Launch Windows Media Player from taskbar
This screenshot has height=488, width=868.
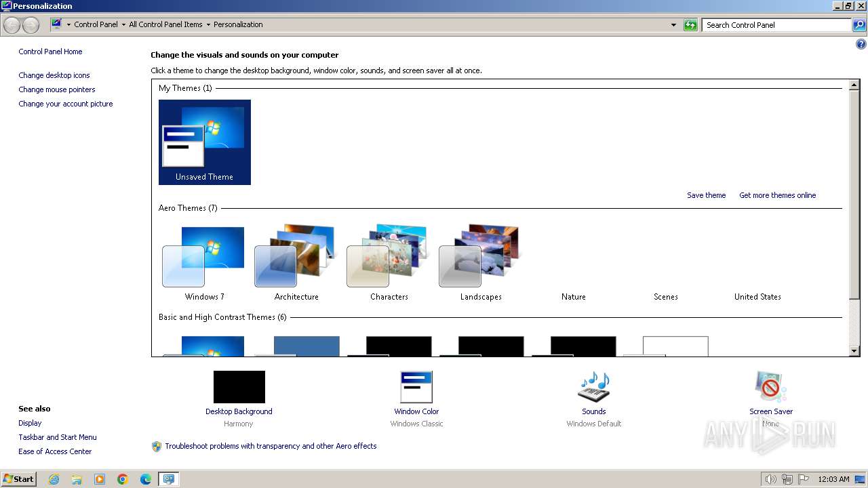coord(100,479)
